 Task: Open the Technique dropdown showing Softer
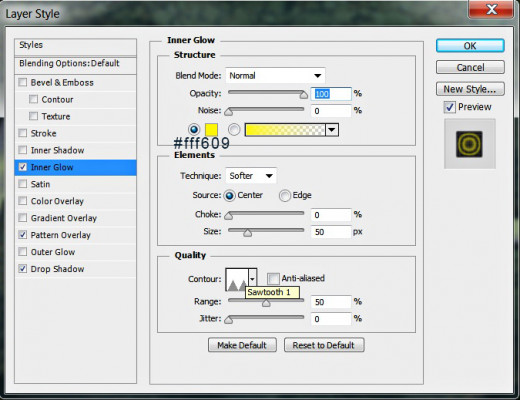251,176
